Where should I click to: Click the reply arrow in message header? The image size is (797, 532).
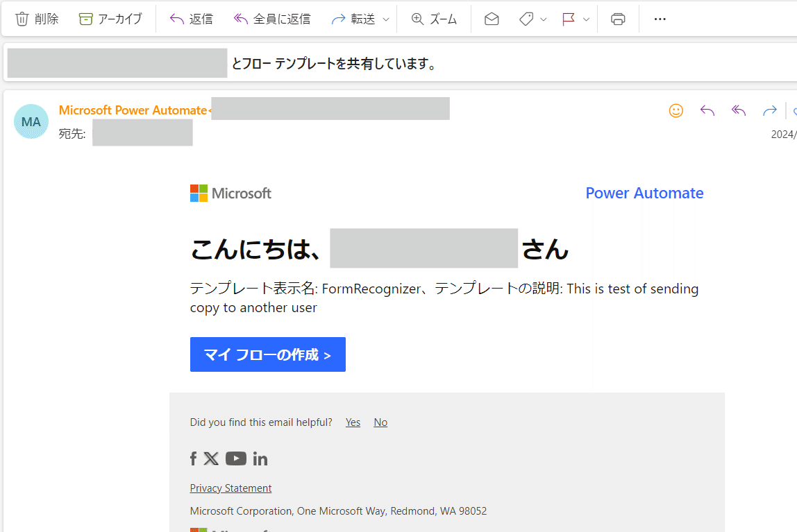coord(707,111)
